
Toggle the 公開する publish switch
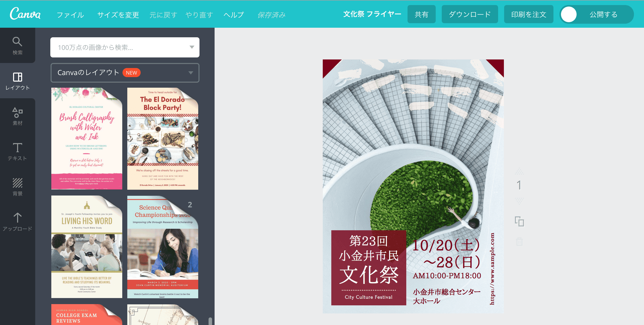pyautogui.click(x=569, y=14)
